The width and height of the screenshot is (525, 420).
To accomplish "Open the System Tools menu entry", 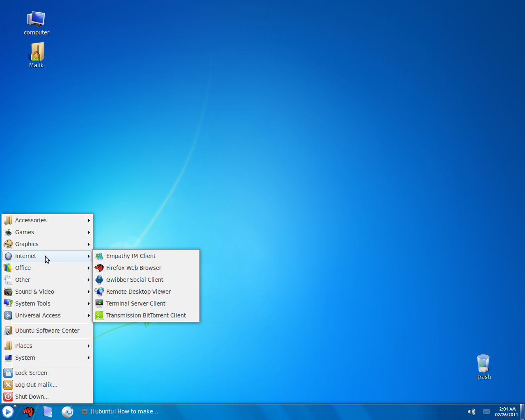I will (x=32, y=303).
